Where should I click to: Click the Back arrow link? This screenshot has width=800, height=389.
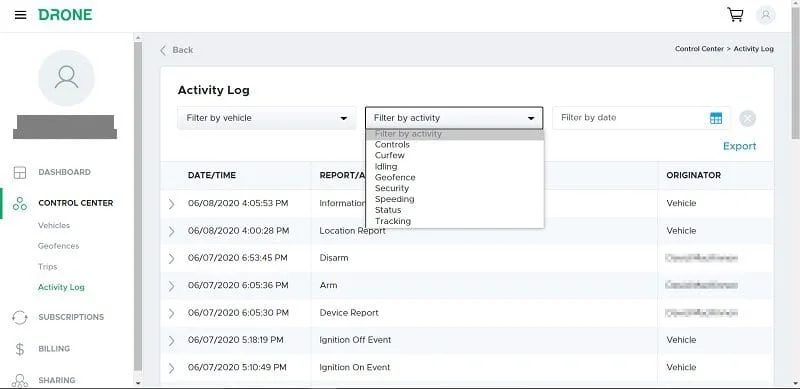point(177,50)
